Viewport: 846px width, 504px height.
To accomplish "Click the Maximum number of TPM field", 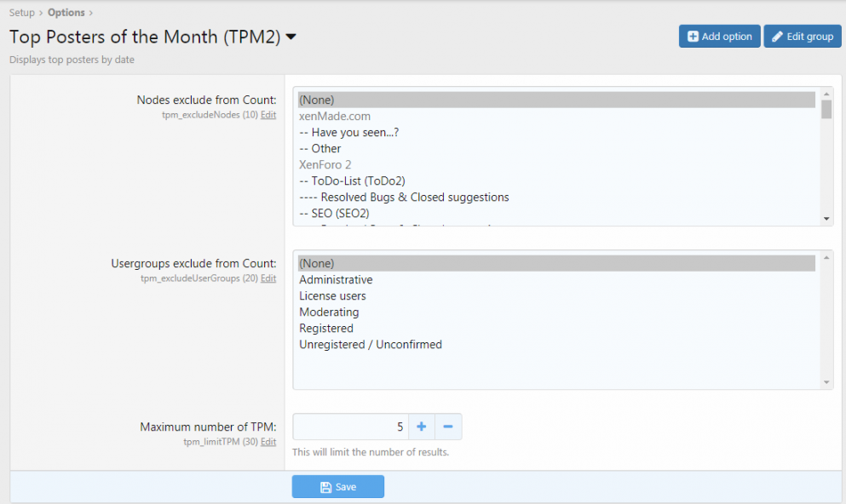I will [351, 427].
